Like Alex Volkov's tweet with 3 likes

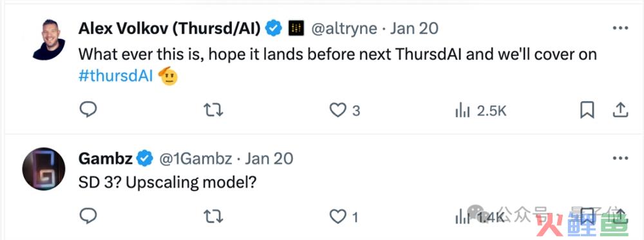(x=345, y=110)
